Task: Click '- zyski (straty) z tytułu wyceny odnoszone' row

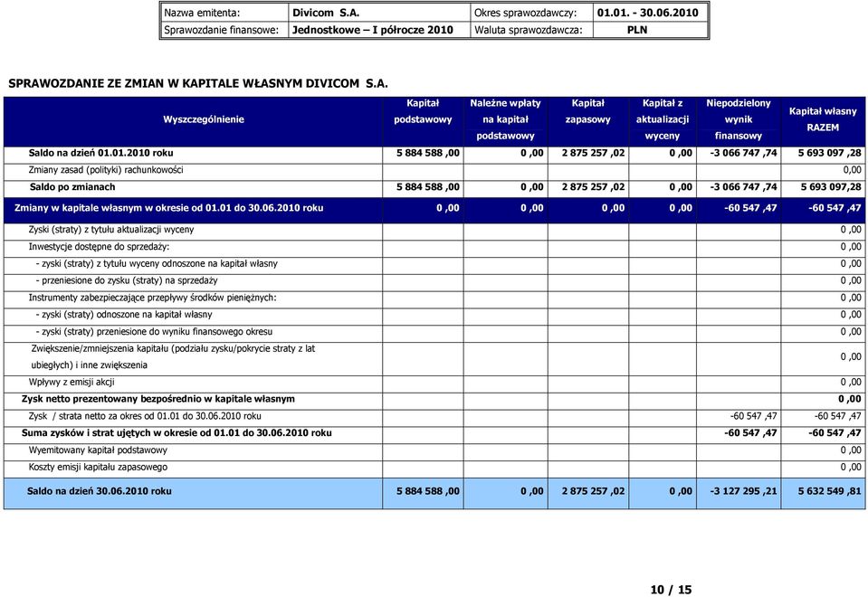Action: [157, 264]
